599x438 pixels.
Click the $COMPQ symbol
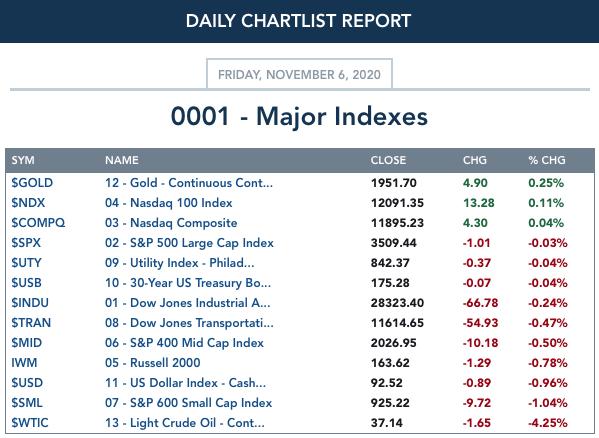pos(38,223)
